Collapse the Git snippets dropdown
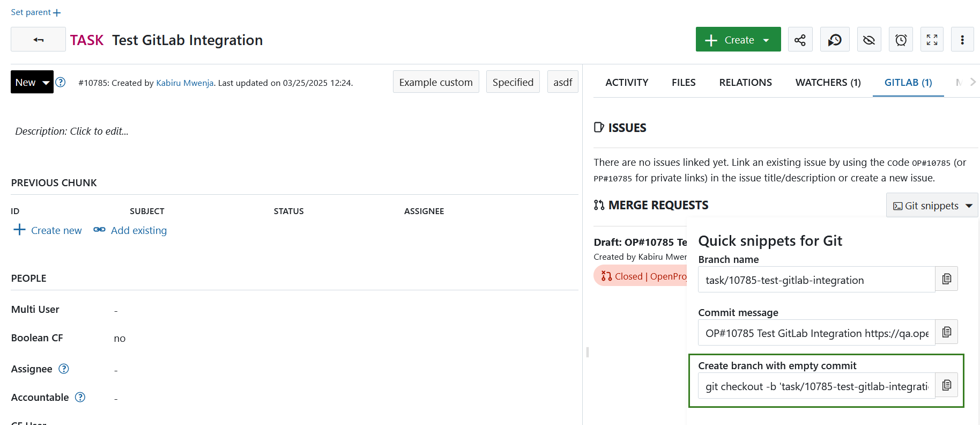The width and height of the screenshot is (980, 425). pos(932,206)
